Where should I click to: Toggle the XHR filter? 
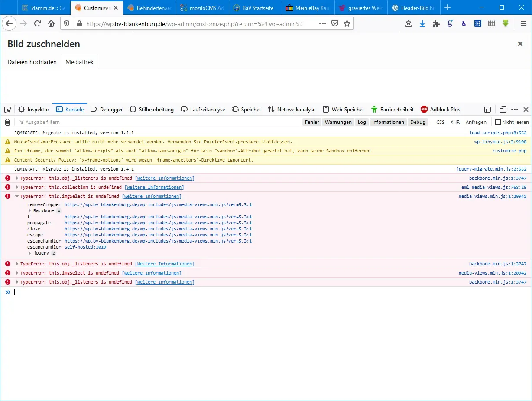coord(455,122)
